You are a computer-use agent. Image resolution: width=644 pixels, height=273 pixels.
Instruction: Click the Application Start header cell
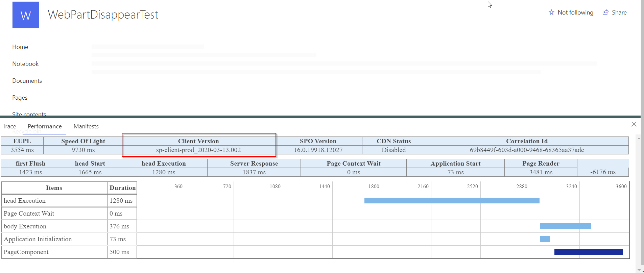point(455,164)
